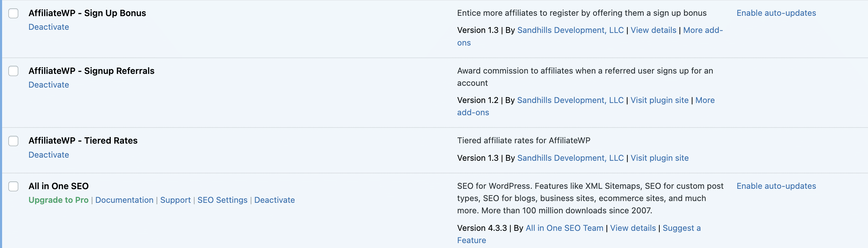
Task: Open More add-ons link for Signup Referrals
Action: tap(705, 100)
